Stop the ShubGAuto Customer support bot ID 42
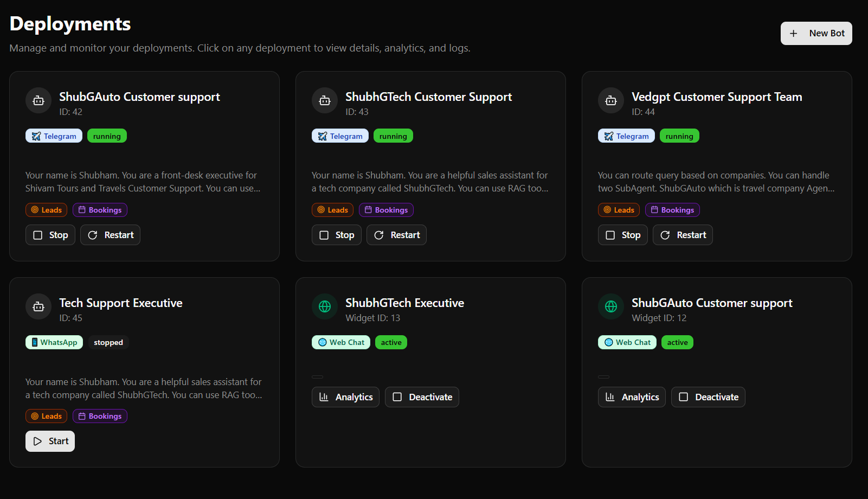The height and width of the screenshot is (499, 868). (x=50, y=235)
